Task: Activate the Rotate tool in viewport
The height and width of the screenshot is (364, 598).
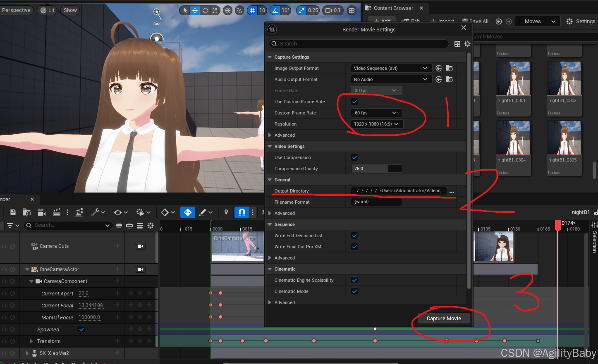Action: coord(205,10)
